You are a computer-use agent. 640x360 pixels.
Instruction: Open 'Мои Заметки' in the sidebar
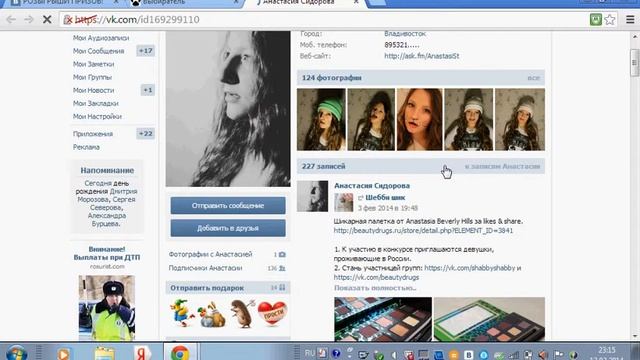pos(93,64)
